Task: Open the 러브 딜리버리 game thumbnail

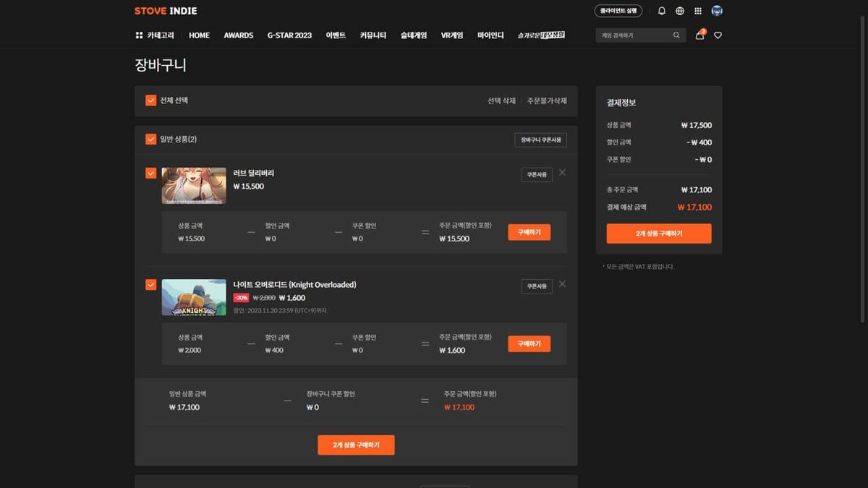Action: 194,186
